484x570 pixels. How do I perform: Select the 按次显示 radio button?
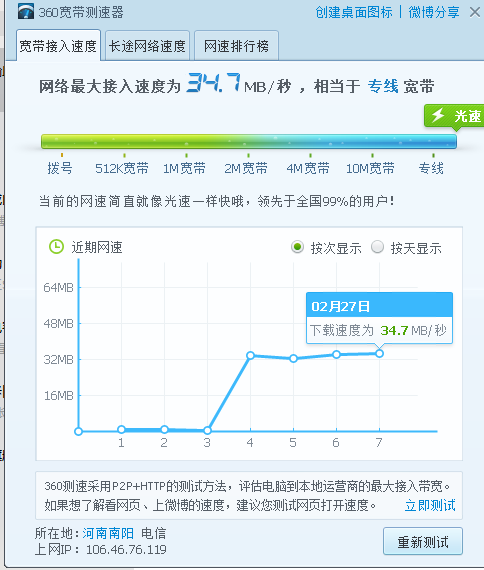297,247
